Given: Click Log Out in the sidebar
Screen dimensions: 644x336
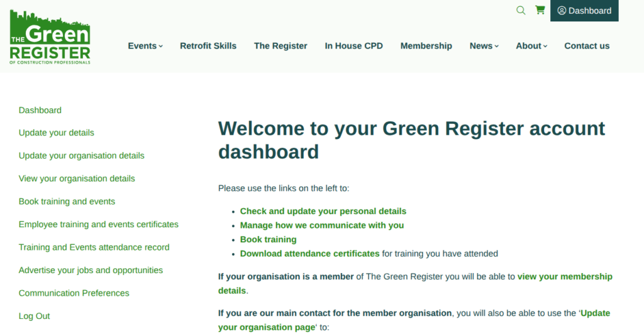Looking at the screenshot, I should click(35, 316).
